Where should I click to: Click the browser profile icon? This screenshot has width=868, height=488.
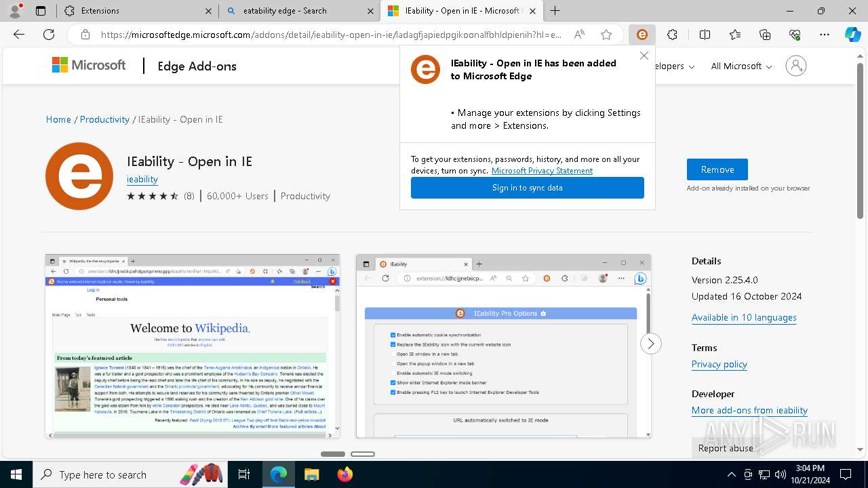point(15,11)
